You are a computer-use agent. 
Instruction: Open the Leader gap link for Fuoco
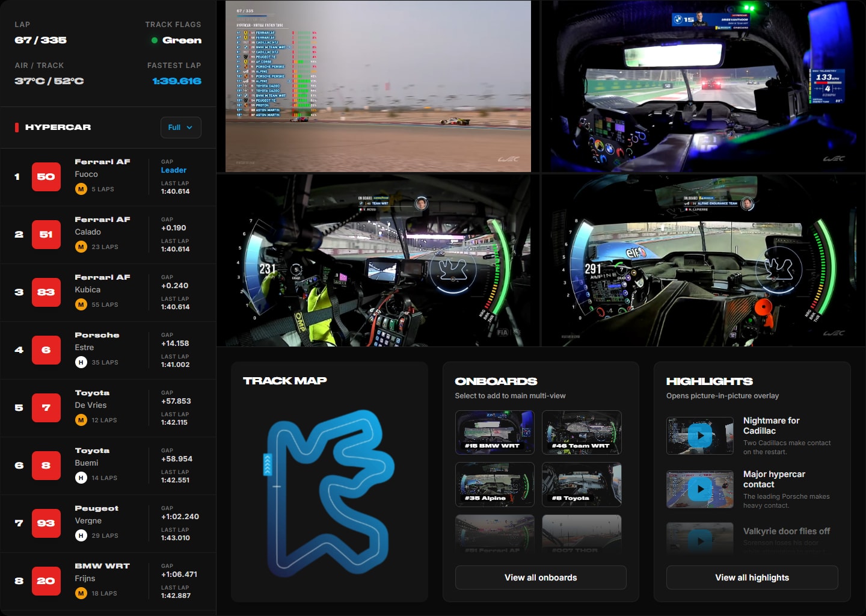(x=173, y=170)
